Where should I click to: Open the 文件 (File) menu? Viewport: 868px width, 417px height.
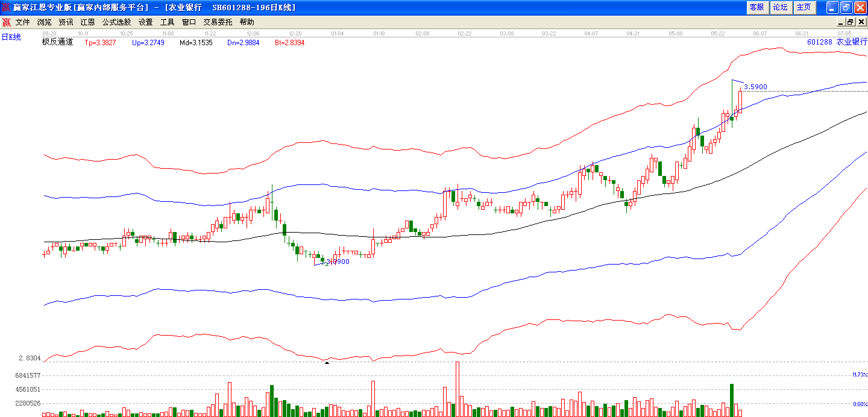point(22,22)
